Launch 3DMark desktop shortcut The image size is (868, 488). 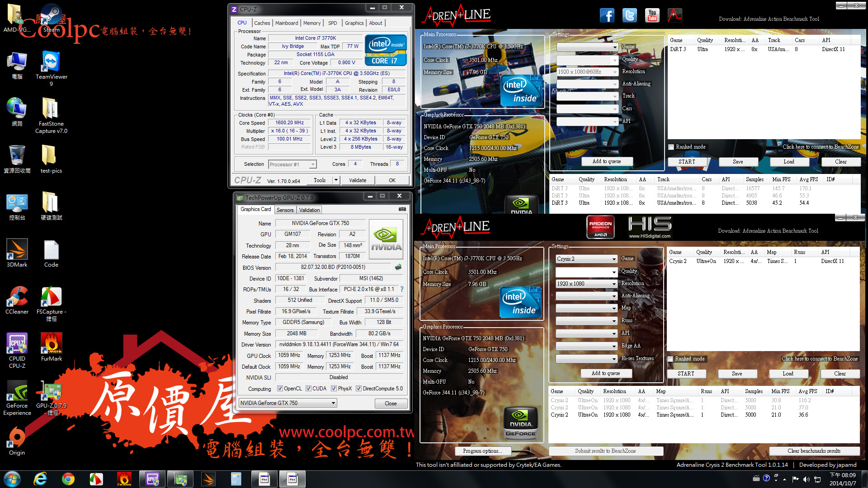(17, 253)
